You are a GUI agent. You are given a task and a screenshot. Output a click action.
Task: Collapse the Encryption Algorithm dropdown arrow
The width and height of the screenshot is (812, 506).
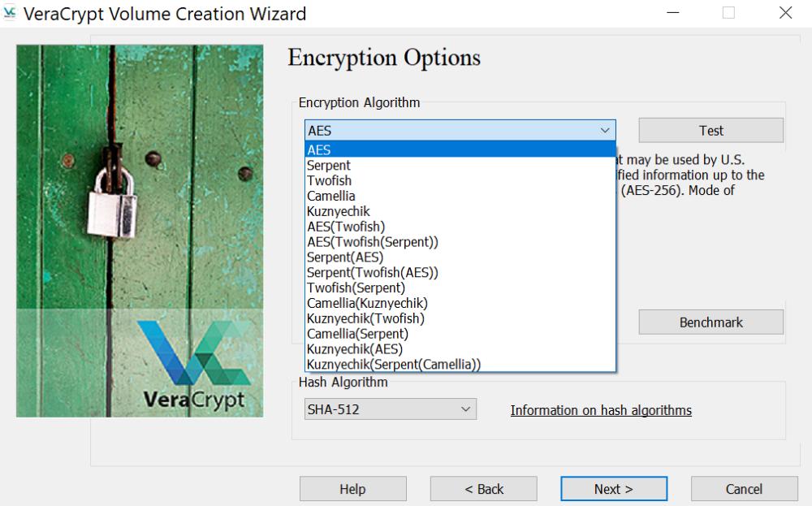coord(604,131)
